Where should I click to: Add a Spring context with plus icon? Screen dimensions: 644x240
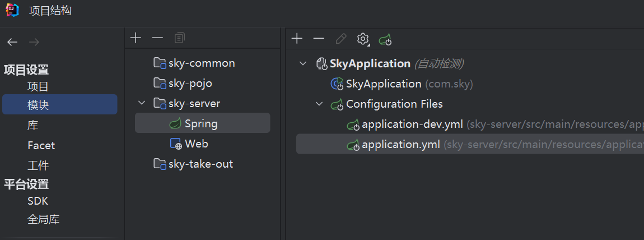click(x=297, y=39)
